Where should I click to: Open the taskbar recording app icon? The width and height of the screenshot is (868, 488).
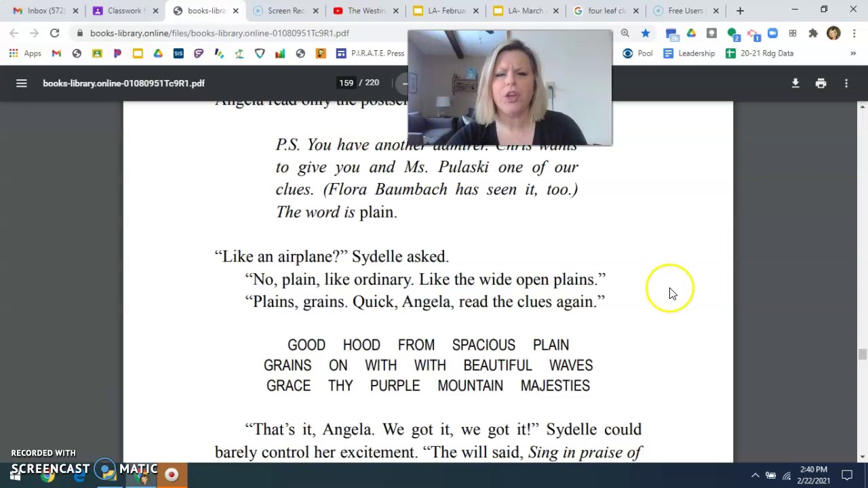[x=172, y=475]
